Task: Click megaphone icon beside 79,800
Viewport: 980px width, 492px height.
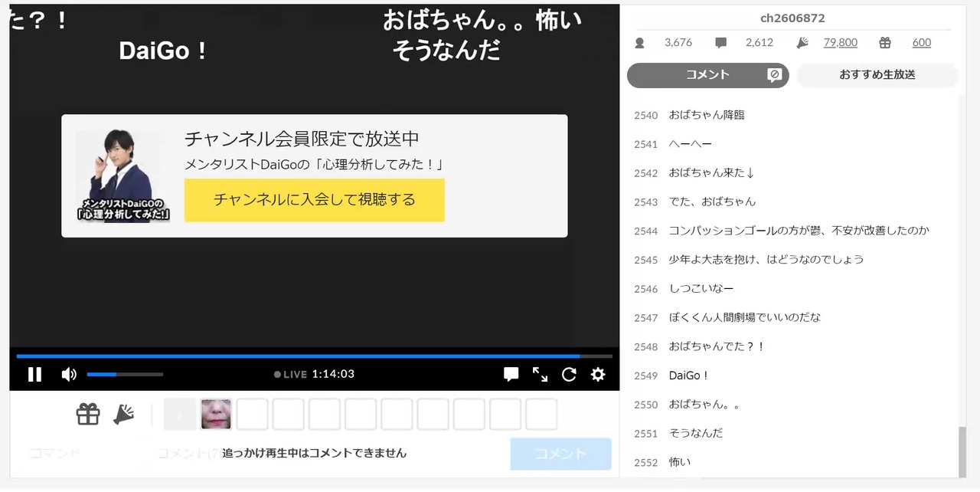Action: click(x=802, y=43)
